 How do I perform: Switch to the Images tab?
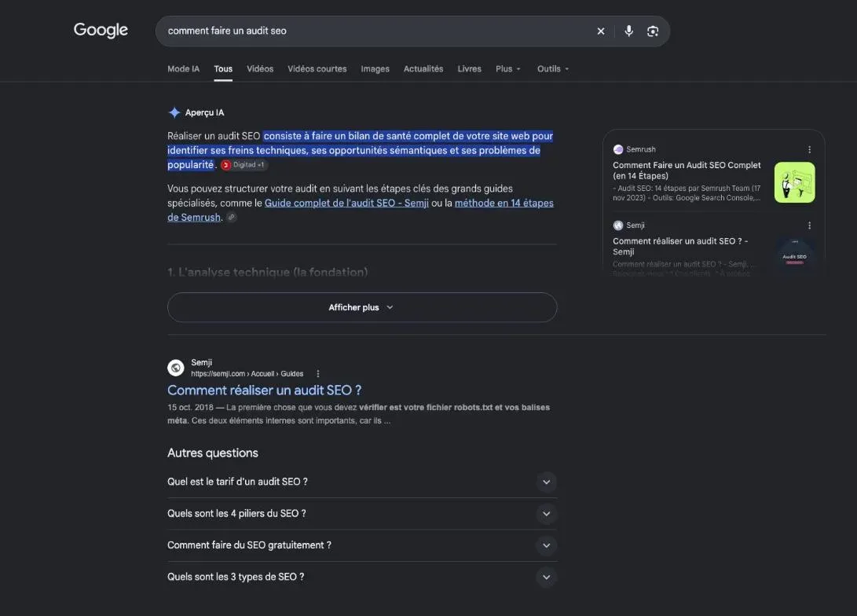tap(375, 69)
